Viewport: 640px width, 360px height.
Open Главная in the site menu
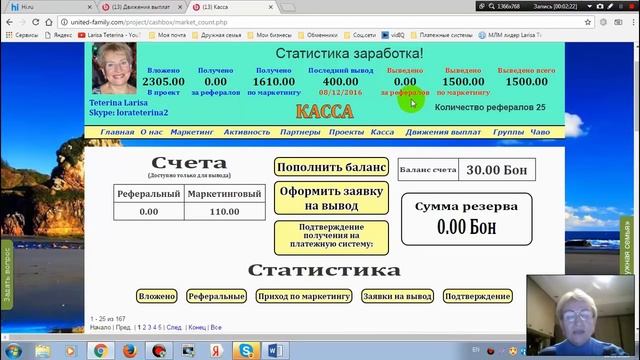pos(117,132)
